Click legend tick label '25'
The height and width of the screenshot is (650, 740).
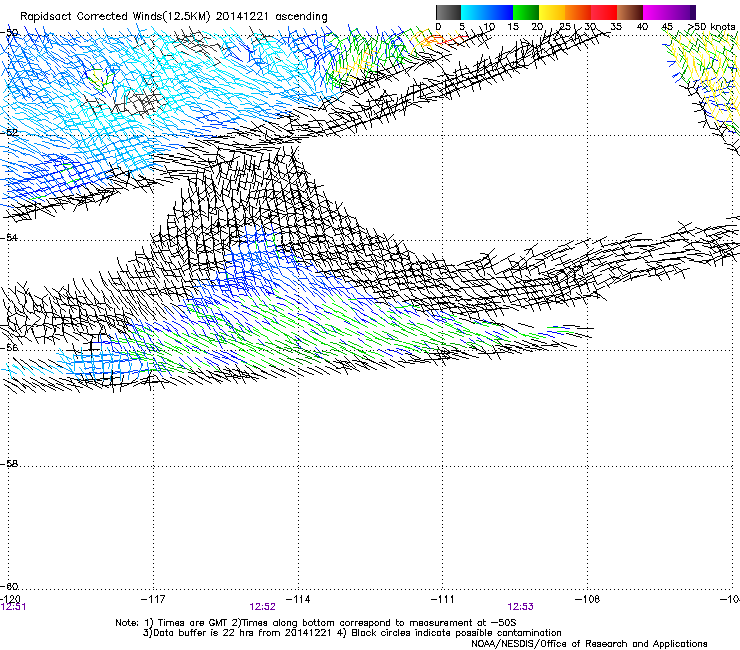(565, 26)
